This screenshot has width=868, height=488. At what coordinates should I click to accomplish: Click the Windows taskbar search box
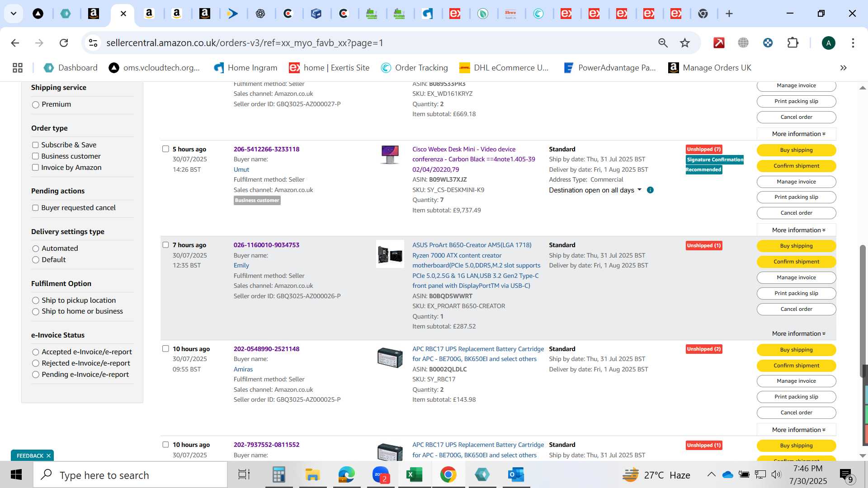point(130,475)
